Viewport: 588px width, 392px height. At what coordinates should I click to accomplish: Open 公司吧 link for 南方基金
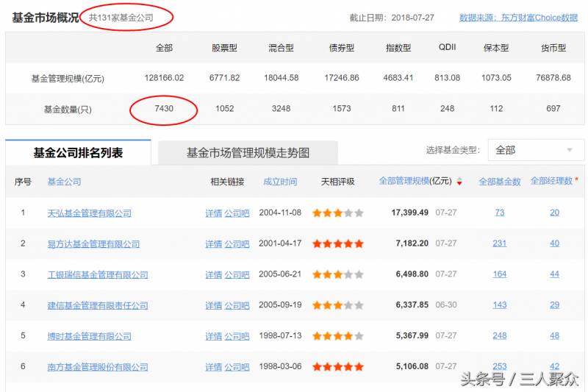pos(237,367)
